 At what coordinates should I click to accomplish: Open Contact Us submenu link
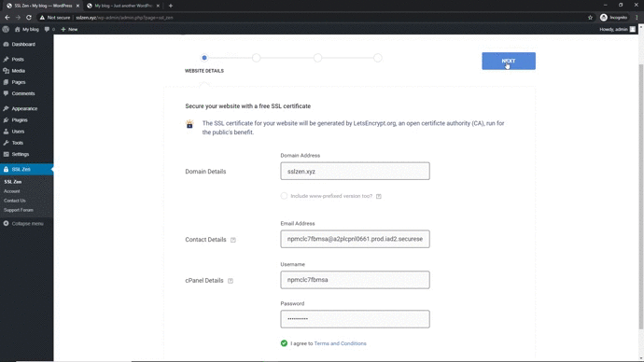15,201
